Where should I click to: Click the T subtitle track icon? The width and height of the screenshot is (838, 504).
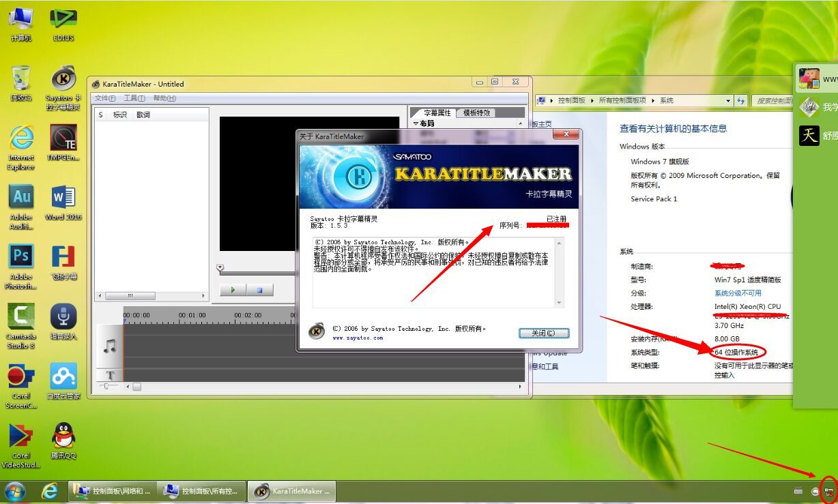tap(110, 375)
